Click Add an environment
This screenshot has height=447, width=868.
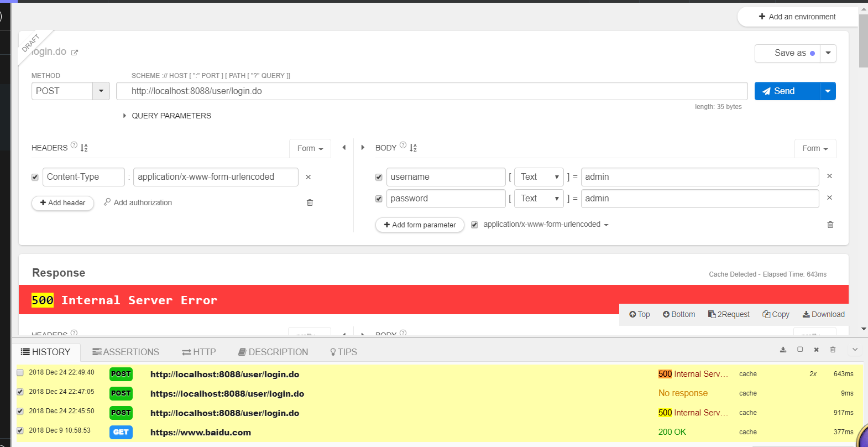tap(797, 17)
